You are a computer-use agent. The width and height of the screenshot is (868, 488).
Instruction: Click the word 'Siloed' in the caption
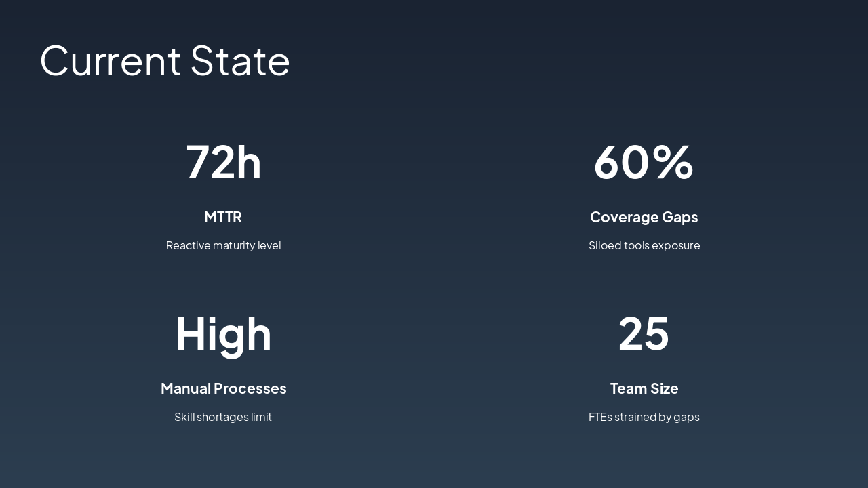coord(605,245)
